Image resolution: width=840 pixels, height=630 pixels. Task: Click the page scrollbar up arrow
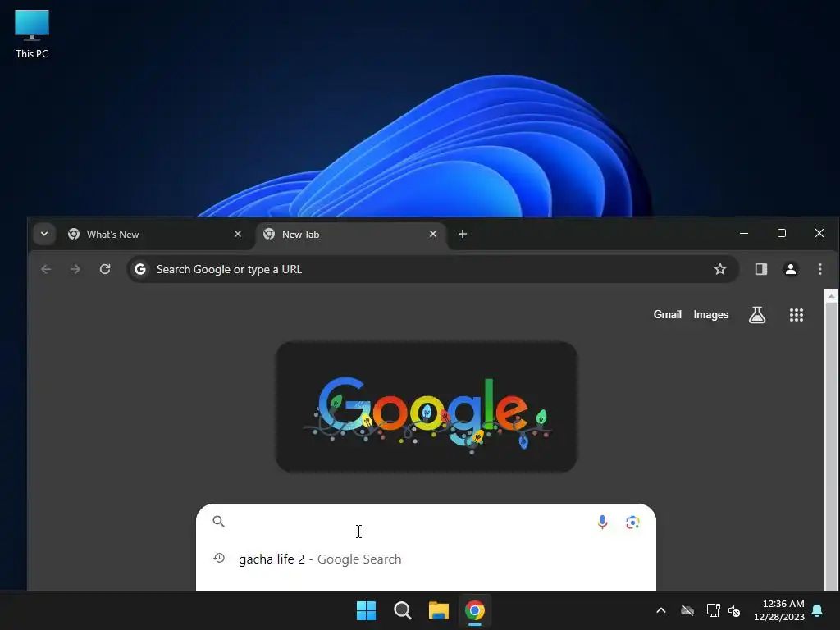832,295
